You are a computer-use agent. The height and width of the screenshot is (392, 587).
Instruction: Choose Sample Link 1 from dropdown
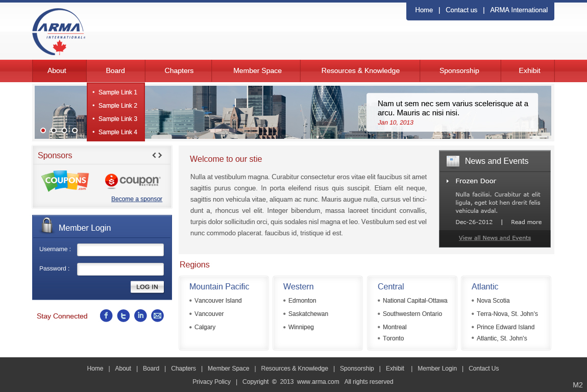117,92
